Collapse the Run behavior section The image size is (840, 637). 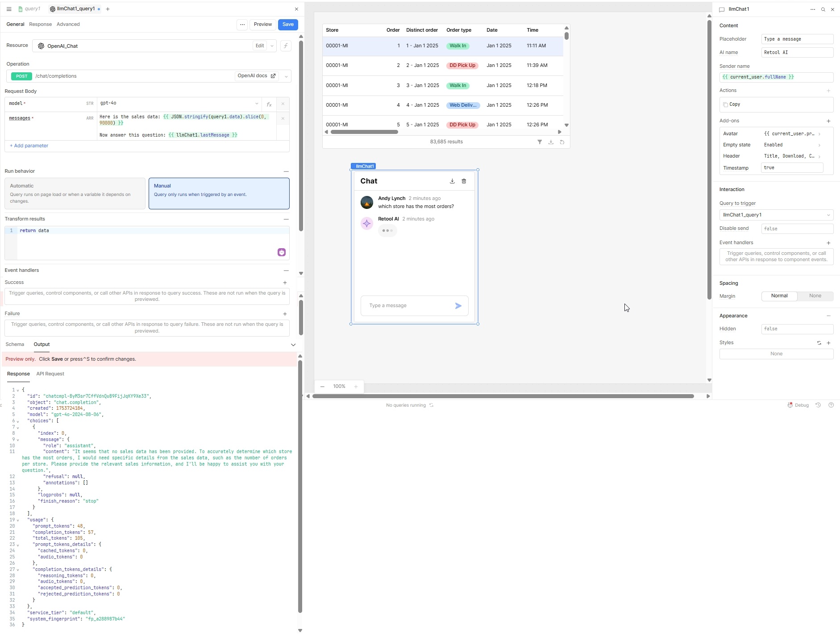pyautogui.click(x=286, y=171)
